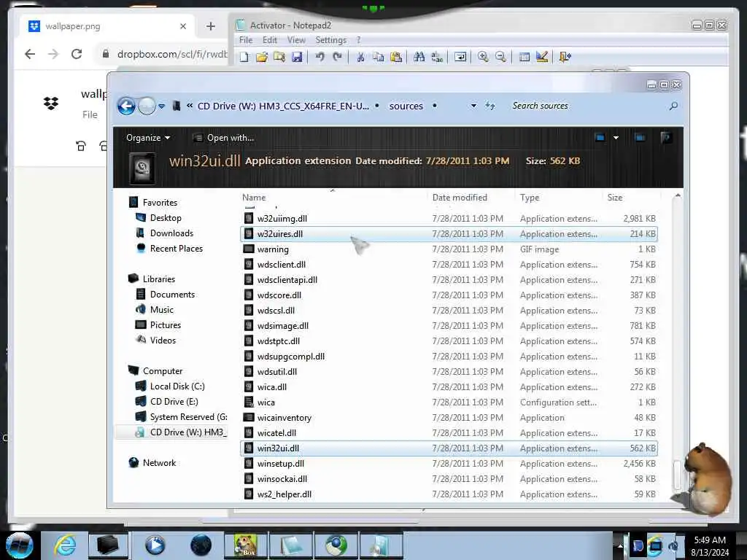Click Replace icon in Notepad2 toolbar
Viewport: 747px width, 560px height.
click(437, 57)
